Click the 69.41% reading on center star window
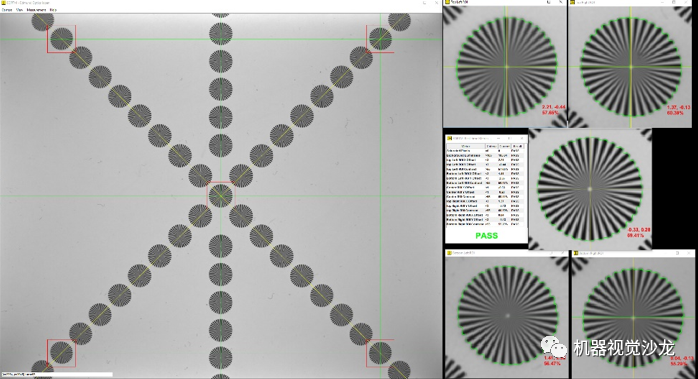Viewport: 698px width, 379px height. 635,235
